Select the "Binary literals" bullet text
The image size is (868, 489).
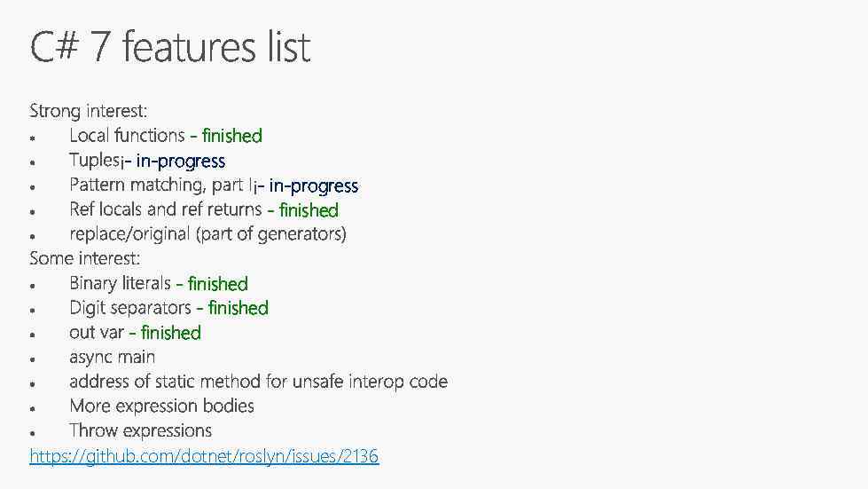120,283
